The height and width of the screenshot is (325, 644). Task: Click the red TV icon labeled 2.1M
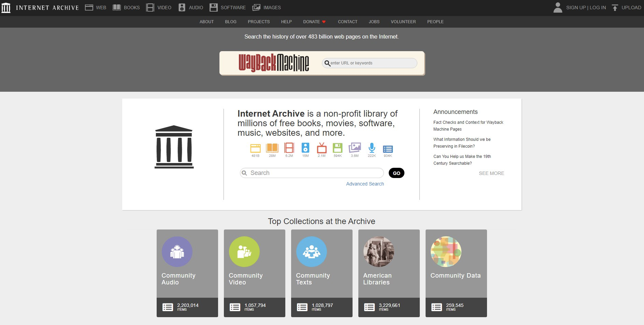[x=322, y=148]
